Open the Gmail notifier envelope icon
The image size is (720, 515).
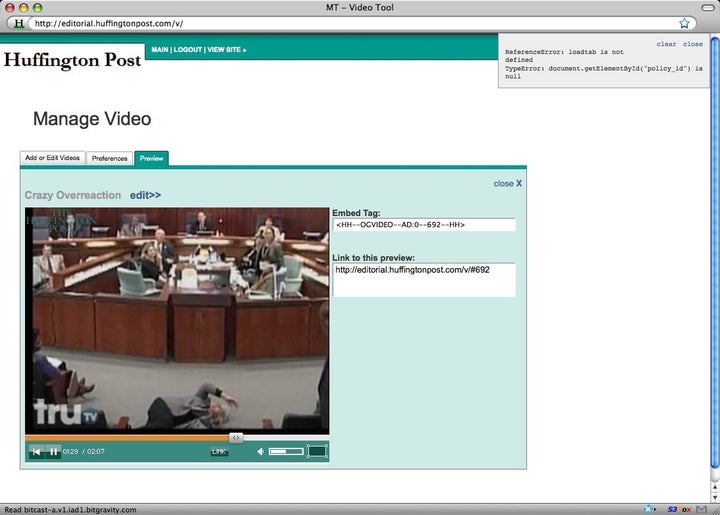click(701, 509)
